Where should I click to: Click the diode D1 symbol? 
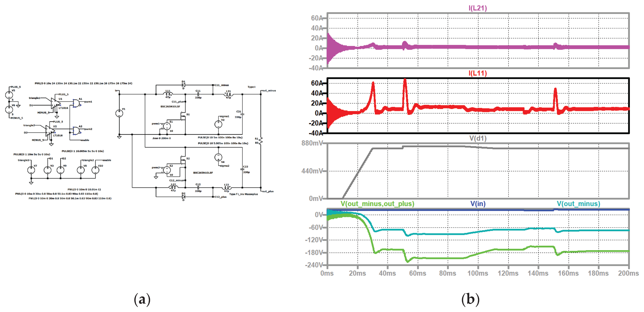(x=184, y=85)
